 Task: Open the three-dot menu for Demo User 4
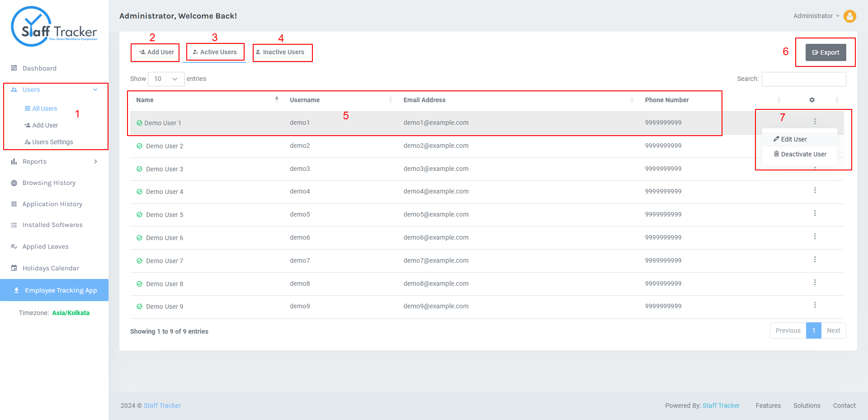(x=815, y=190)
